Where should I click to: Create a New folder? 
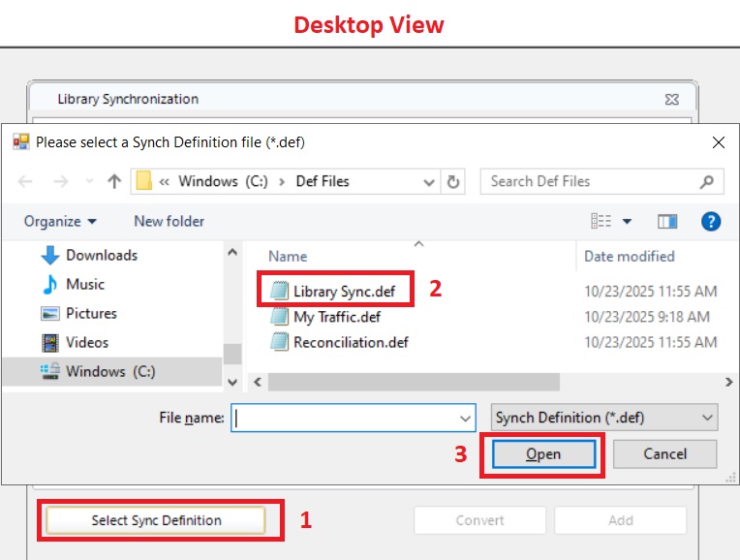(x=169, y=221)
